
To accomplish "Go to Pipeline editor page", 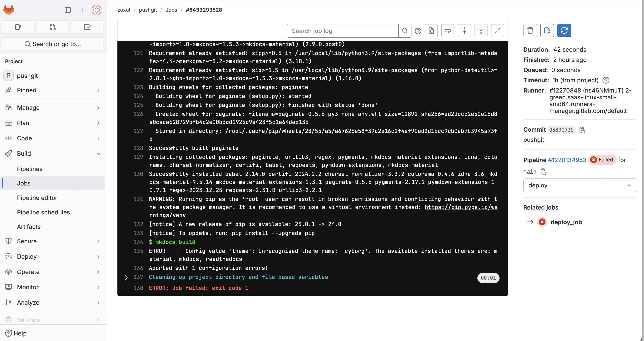I will click(37, 198).
